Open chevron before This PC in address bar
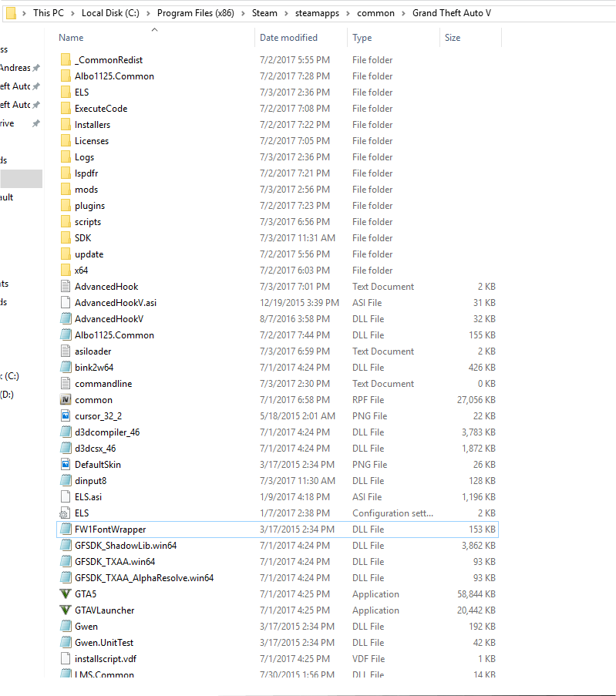 pos(24,13)
